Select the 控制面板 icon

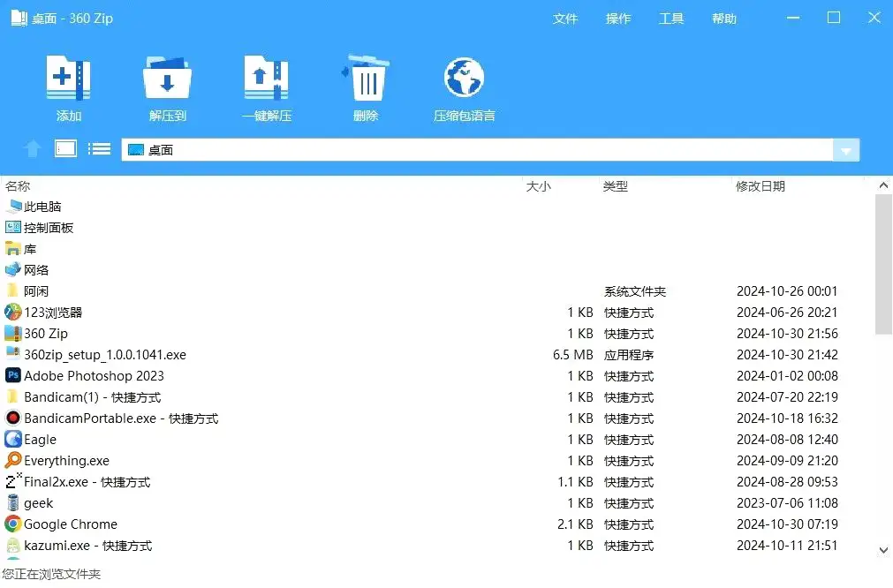pyautogui.click(x=13, y=228)
